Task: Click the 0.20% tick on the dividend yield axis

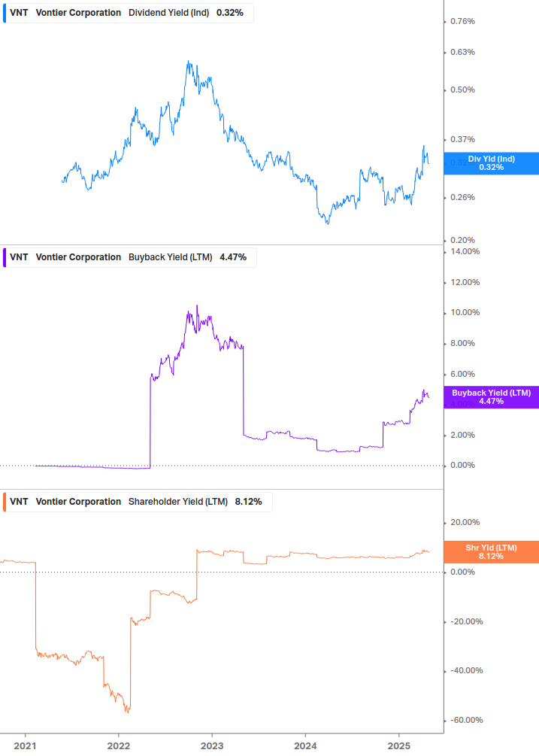Action: [462, 240]
